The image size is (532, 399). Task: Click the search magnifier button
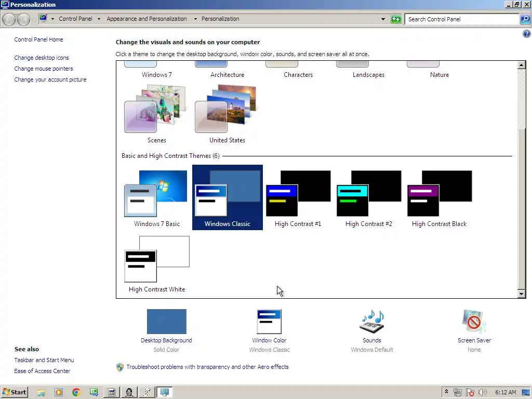point(525,19)
